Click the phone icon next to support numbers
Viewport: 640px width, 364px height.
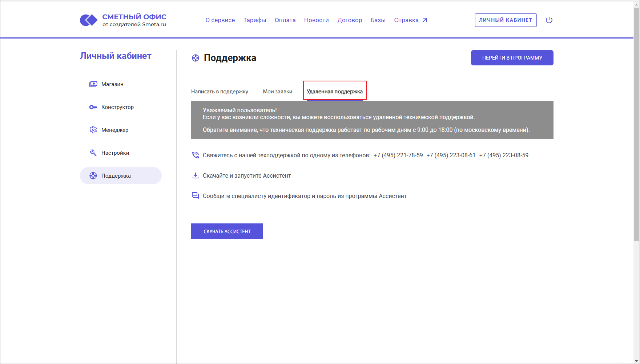pyautogui.click(x=196, y=155)
